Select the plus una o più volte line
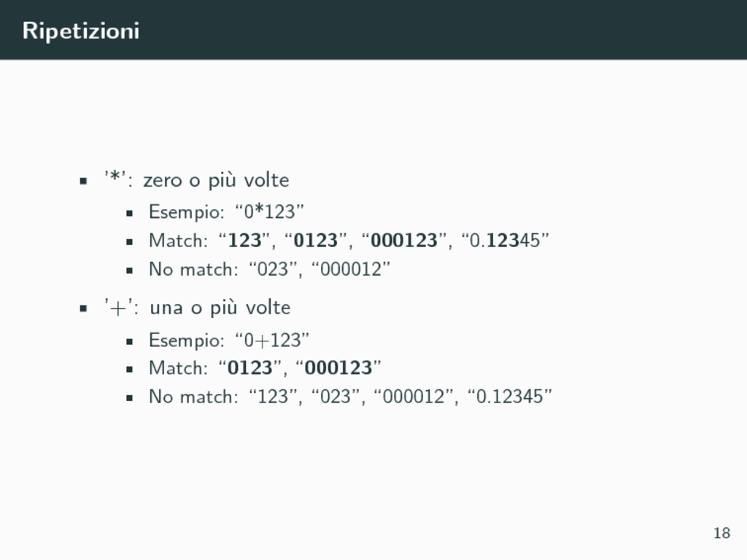This screenshot has height=560, width=747. tap(197, 308)
